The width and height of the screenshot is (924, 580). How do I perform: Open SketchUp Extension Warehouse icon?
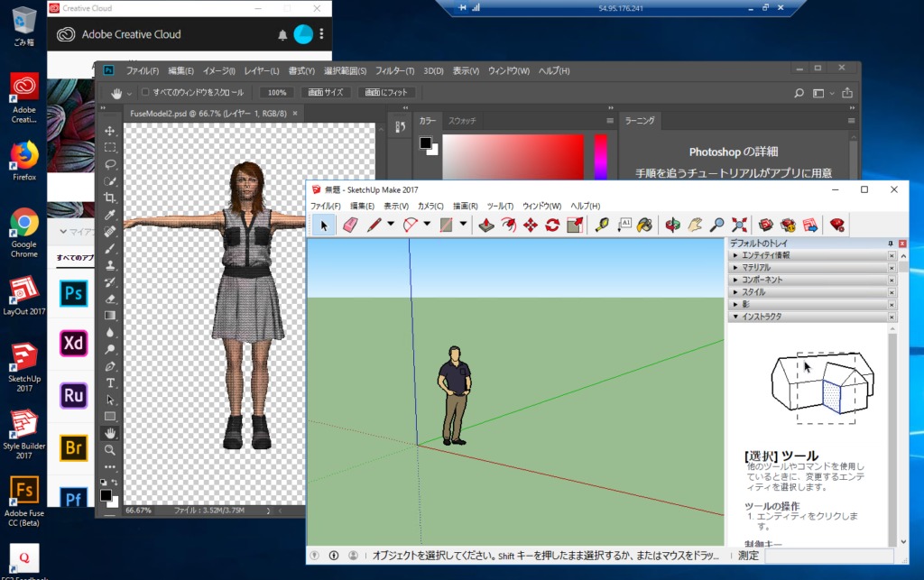click(788, 225)
